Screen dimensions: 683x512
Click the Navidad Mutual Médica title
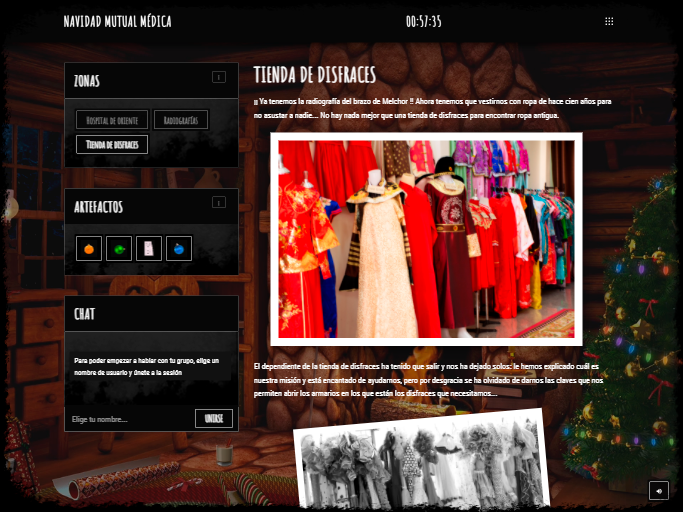(x=117, y=21)
